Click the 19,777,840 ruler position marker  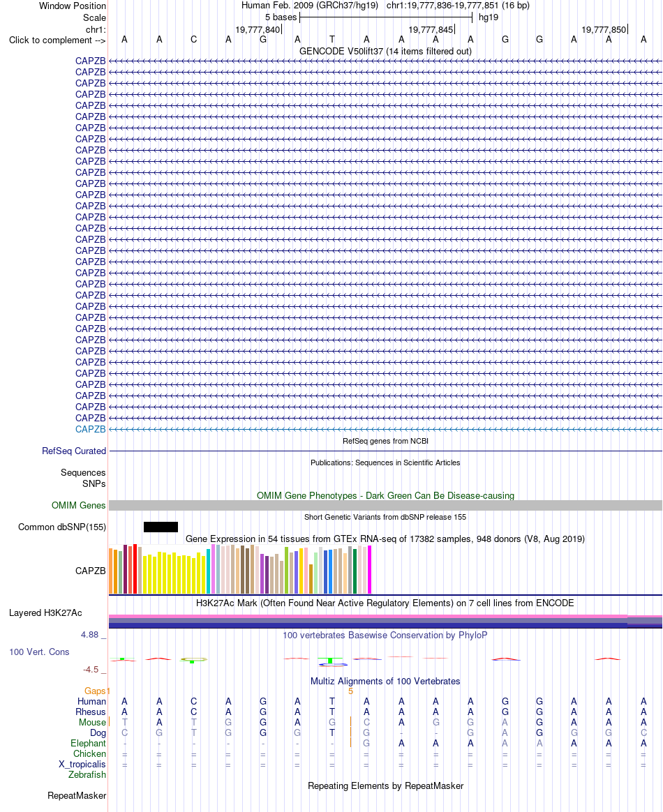click(x=258, y=30)
